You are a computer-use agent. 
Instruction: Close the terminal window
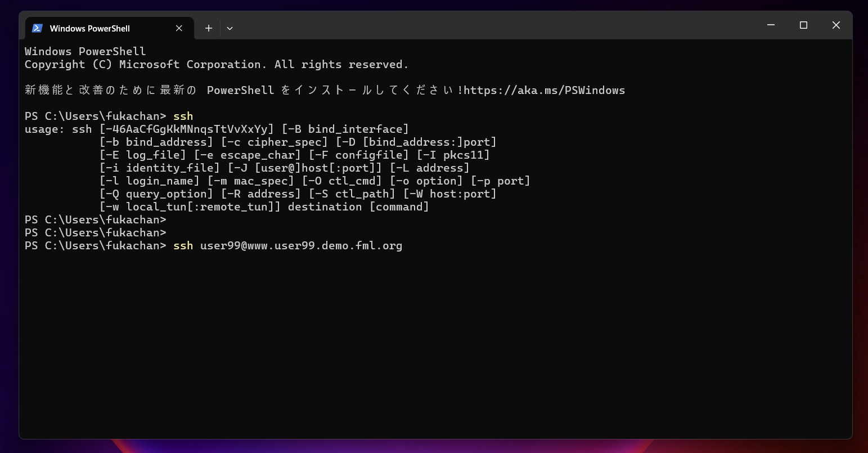click(x=836, y=25)
